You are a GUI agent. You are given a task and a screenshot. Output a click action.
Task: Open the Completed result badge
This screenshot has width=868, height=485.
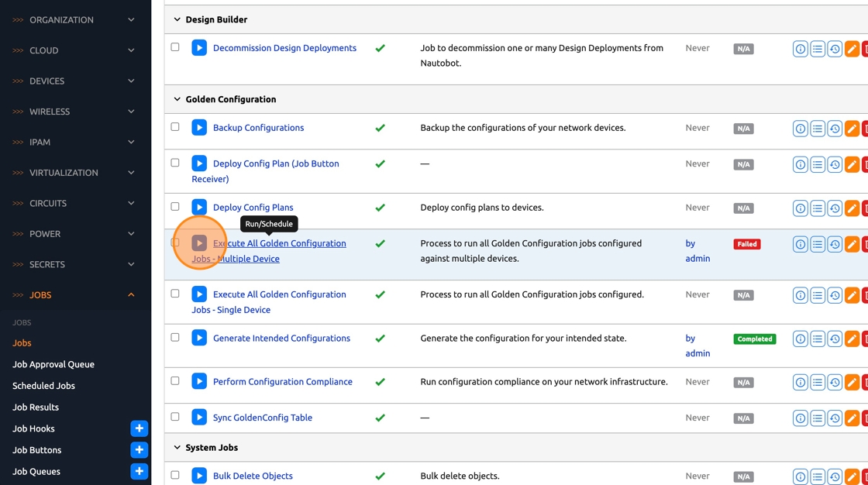point(754,339)
